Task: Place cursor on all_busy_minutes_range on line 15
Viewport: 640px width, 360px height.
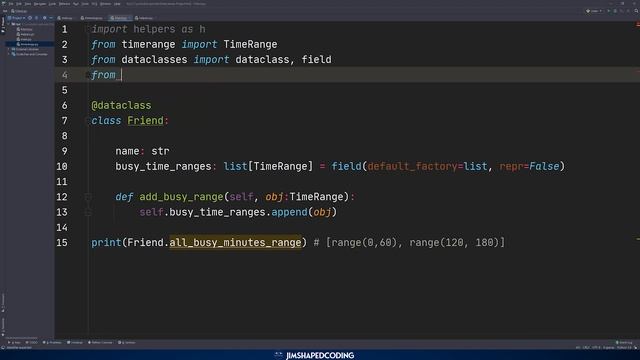Action: click(x=235, y=242)
